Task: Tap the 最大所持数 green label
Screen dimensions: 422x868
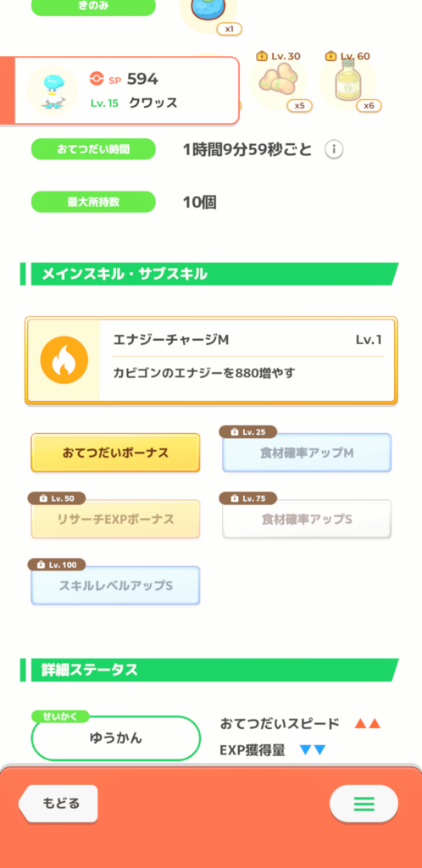Action: (x=93, y=202)
